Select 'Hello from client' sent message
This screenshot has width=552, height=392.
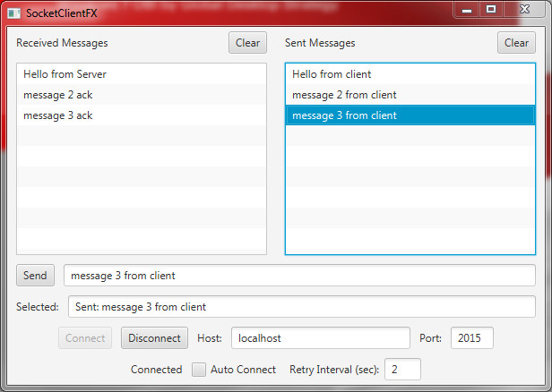[x=410, y=74]
